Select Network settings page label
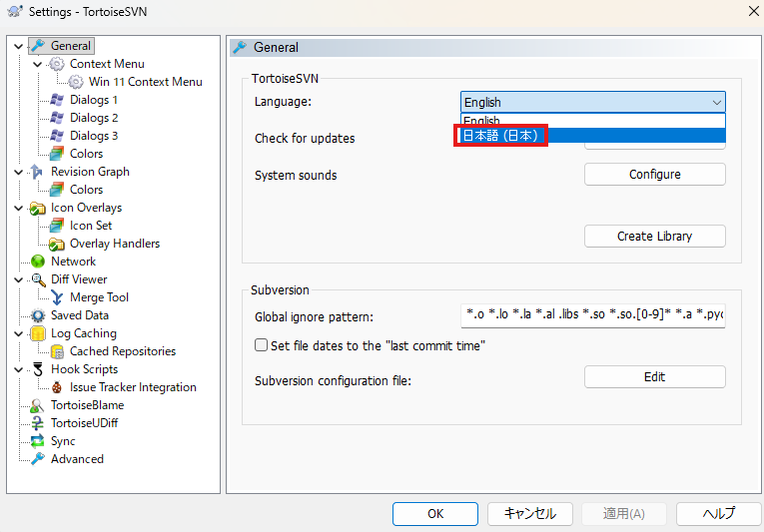Screen dimensions: 764x532 (73, 262)
